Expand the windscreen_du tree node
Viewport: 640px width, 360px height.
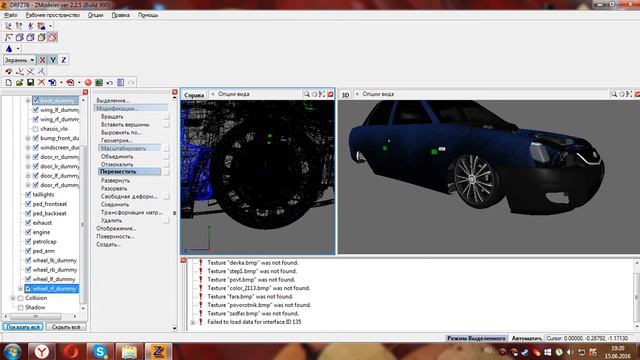coord(28,147)
